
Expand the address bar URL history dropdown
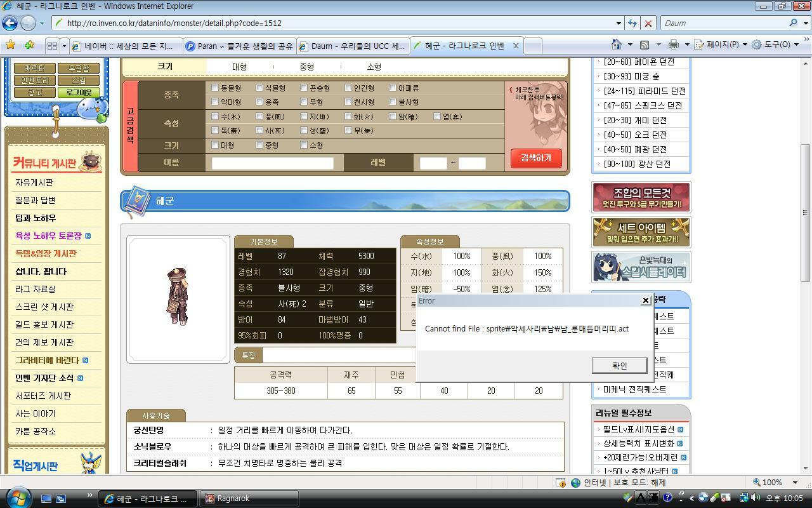pyautogui.click(x=619, y=23)
